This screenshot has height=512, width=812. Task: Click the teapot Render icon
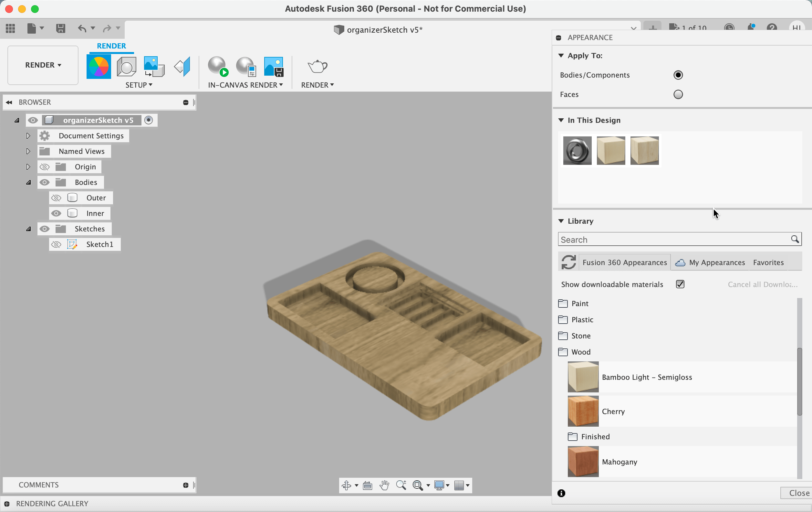pos(317,67)
